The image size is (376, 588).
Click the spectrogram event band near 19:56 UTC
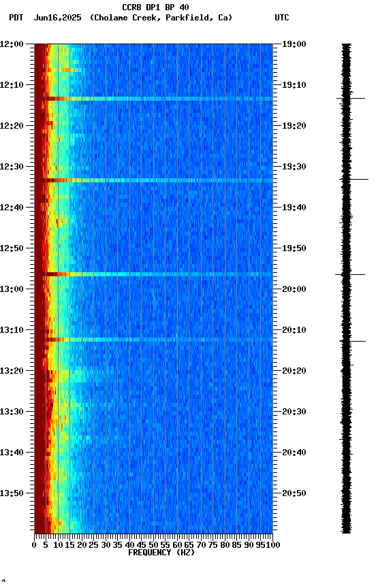pyautogui.click(x=153, y=275)
